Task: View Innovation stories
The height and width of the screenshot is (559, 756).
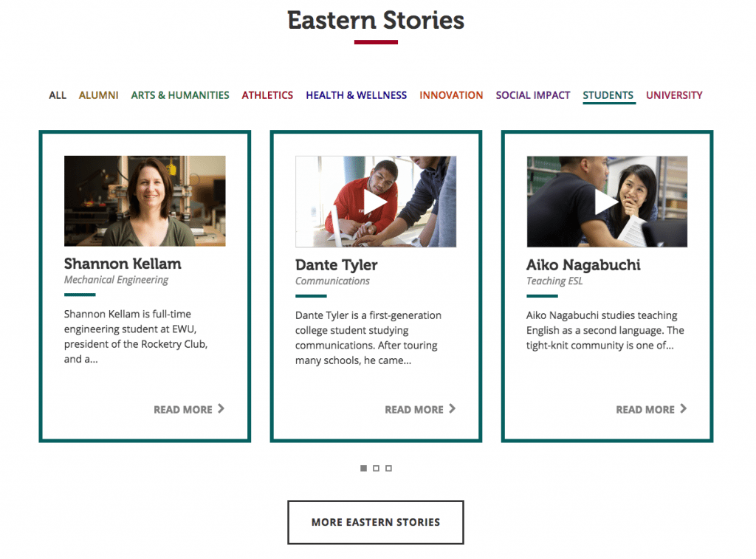Action: (451, 95)
